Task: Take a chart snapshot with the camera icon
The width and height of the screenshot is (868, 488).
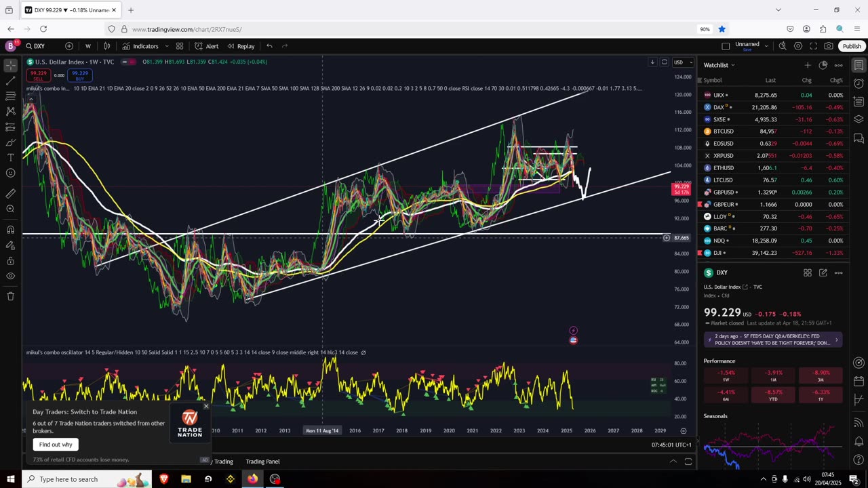Action: pos(829,46)
